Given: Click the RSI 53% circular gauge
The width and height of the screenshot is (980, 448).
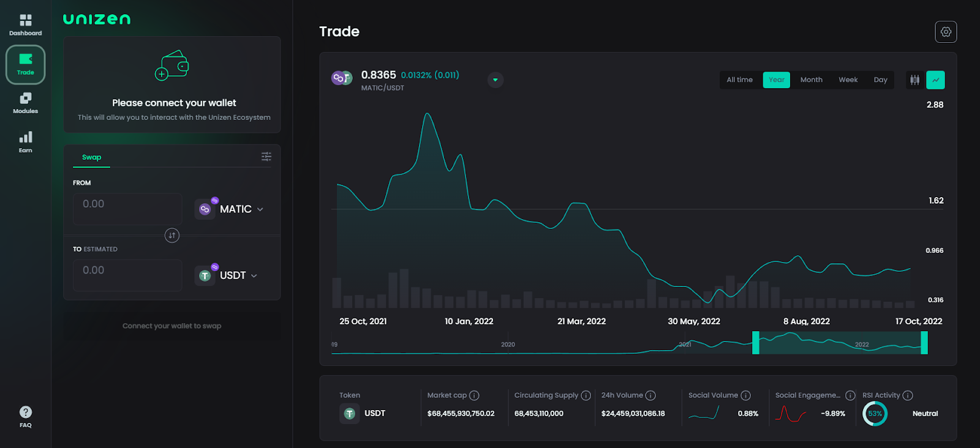Looking at the screenshot, I should pos(875,414).
